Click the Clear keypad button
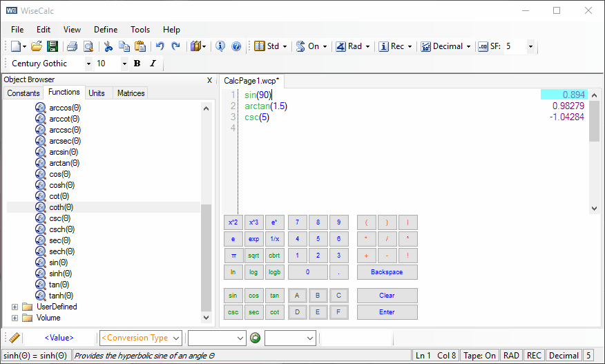 tap(387, 296)
